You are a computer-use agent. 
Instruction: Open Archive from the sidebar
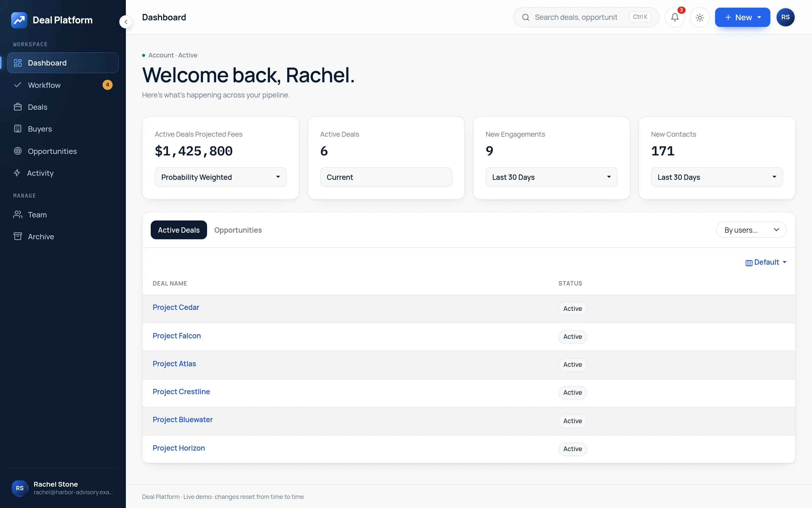(63, 236)
